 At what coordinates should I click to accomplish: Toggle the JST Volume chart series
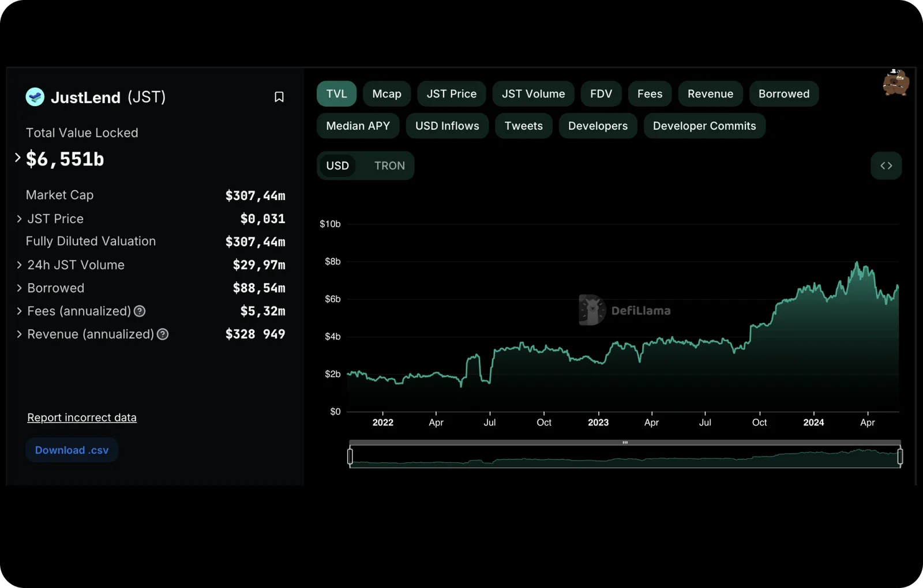(533, 94)
